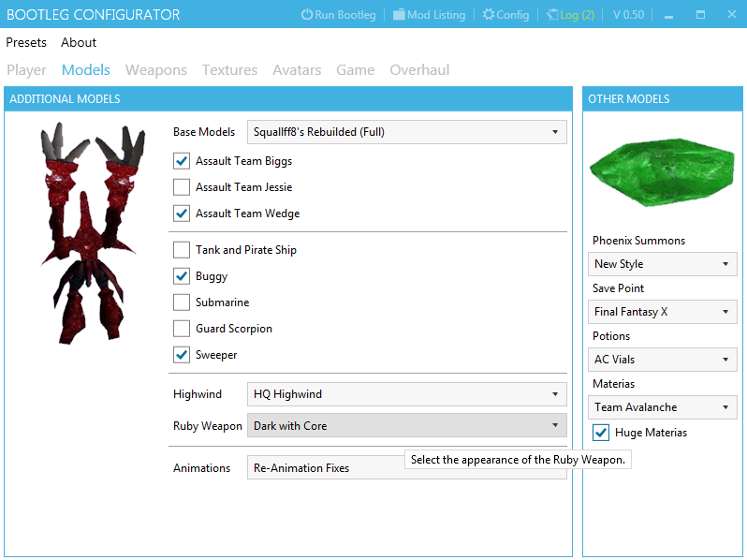Open the Config settings text
Viewport: 747px width, 560px height.
coord(513,15)
